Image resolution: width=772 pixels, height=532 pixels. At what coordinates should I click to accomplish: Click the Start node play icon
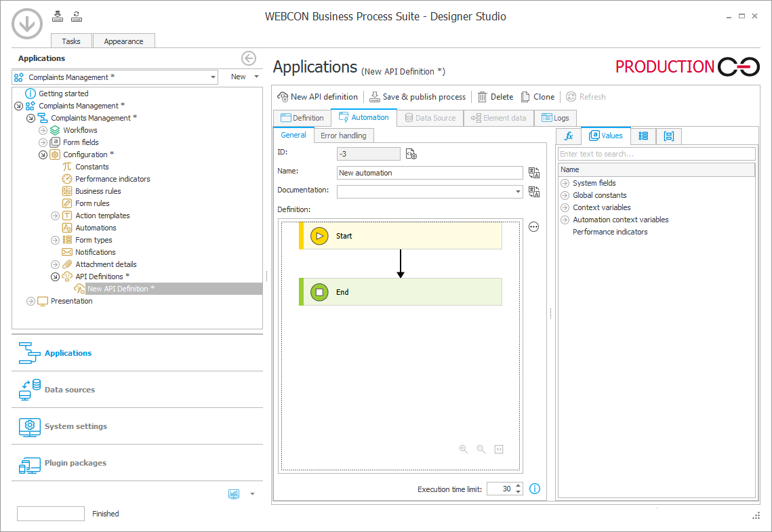click(x=319, y=236)
